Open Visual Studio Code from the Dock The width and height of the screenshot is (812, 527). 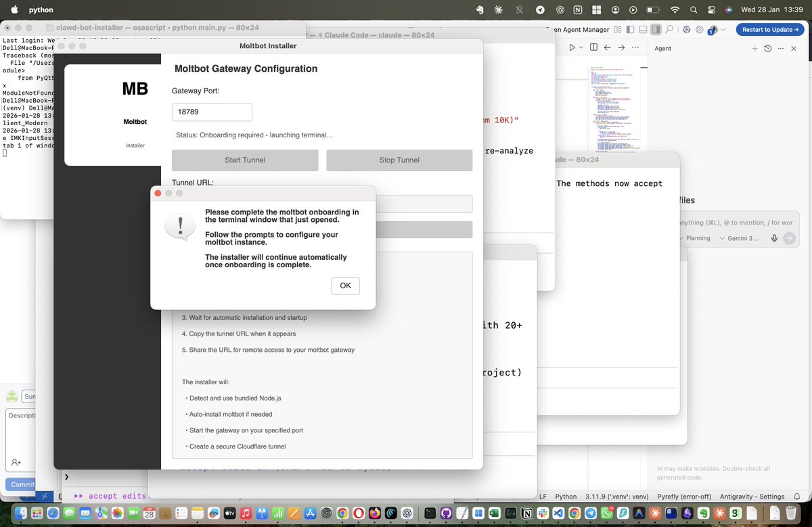[557, 513]
